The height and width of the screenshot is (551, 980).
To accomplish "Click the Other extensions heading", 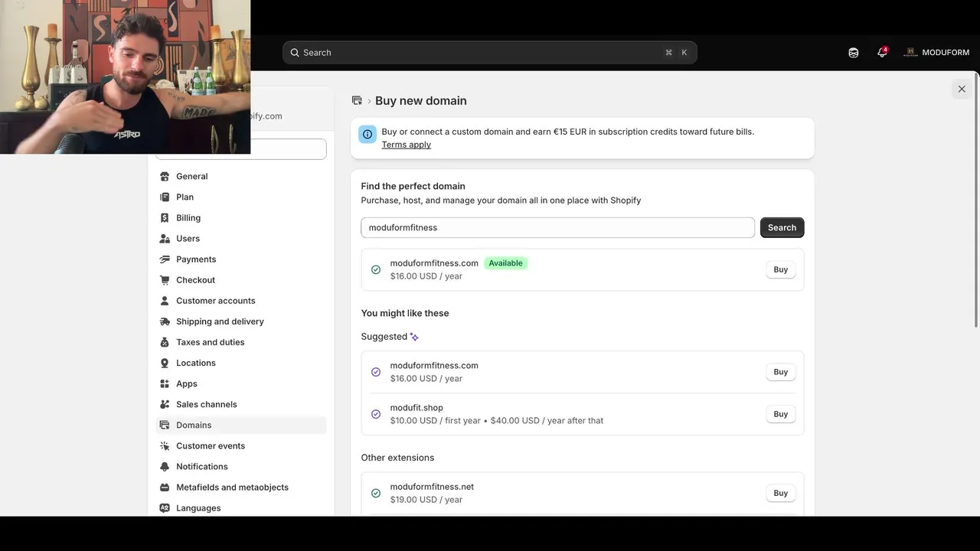I will (397, 458).
